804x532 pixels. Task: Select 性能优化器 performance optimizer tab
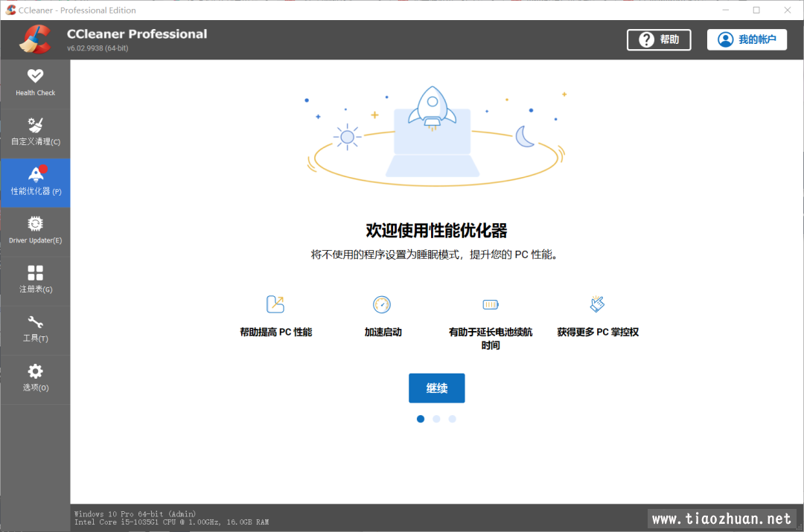pos(36,183)
